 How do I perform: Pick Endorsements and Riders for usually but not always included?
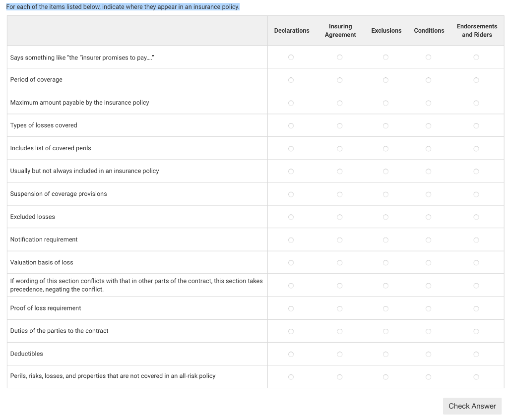click(x=476, y=171)
